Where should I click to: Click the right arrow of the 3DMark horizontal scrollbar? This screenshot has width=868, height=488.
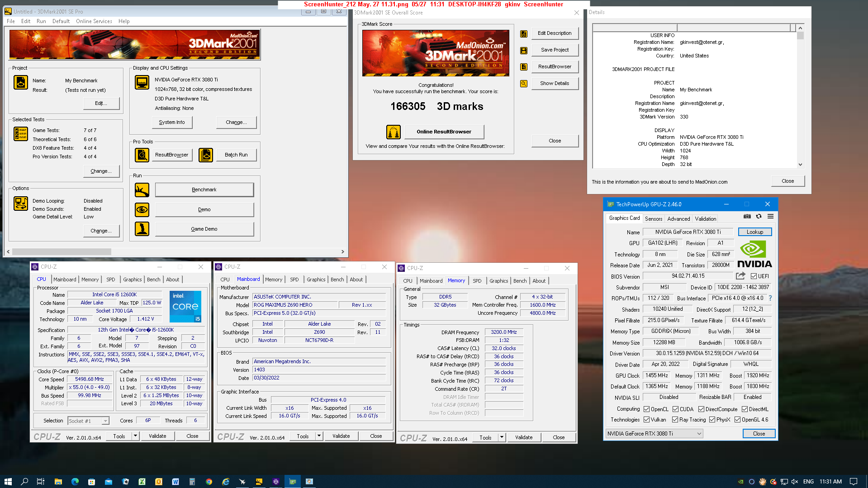pyautogui.click(x=342, y=252)
